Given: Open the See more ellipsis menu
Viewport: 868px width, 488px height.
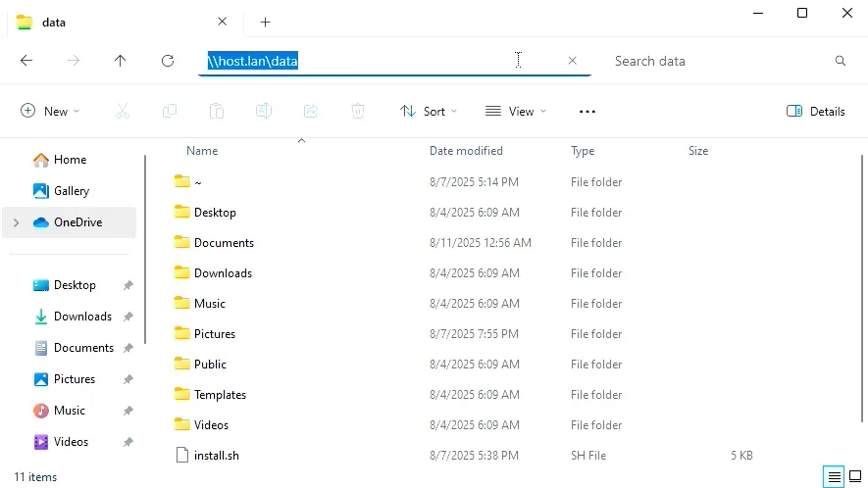Looking at the screenshot, I should pos(587,112).
